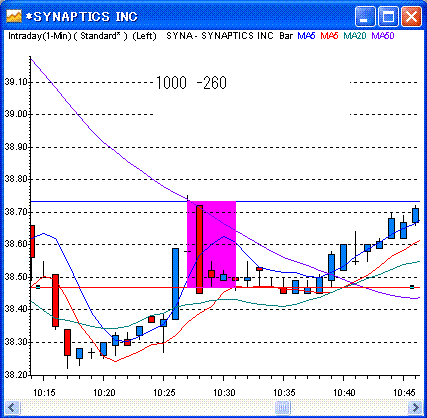Click the 38.20 price axis label
This screenshot has width=427, height=418.
(16, 375)
